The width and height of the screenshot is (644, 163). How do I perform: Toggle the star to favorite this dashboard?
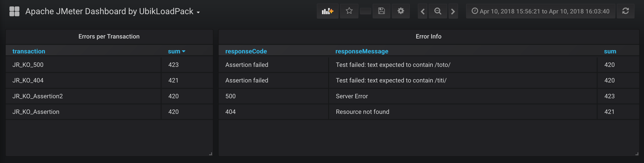(x=349, y=11)
